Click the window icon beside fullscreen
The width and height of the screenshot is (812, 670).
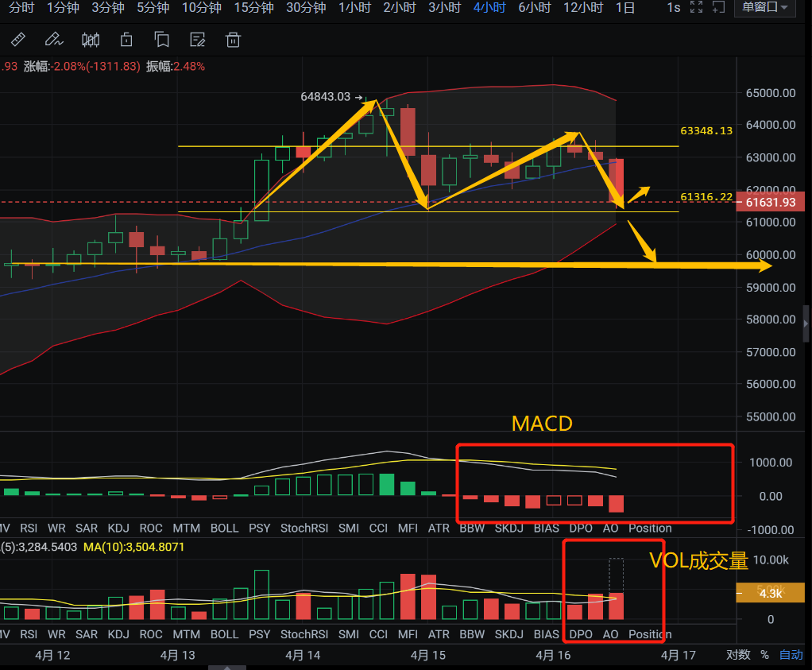pyautogui.click(x=718, y=8)
